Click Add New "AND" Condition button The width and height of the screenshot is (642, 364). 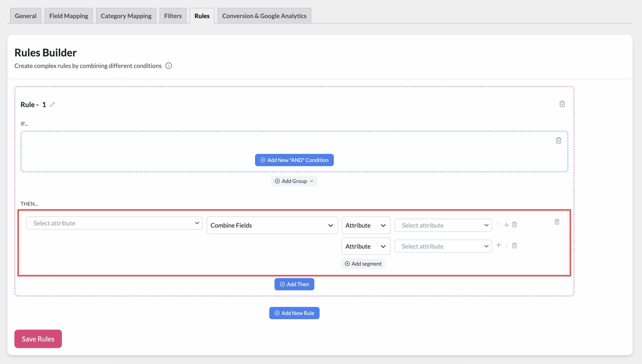[x=294, y=160]
